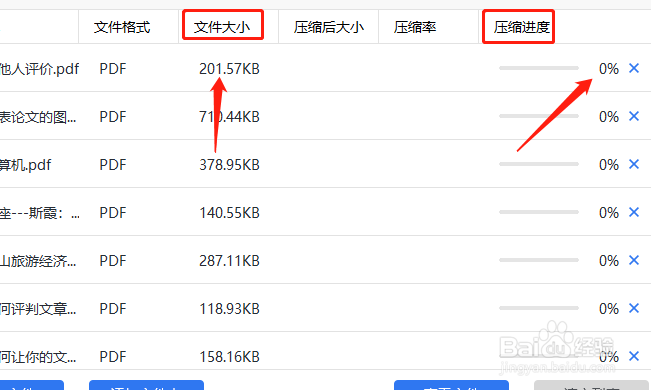Viewport: 651px width, 390px height.
Task: Remove the 他人评价.pdf file row
Action: [x=634, y=68]
